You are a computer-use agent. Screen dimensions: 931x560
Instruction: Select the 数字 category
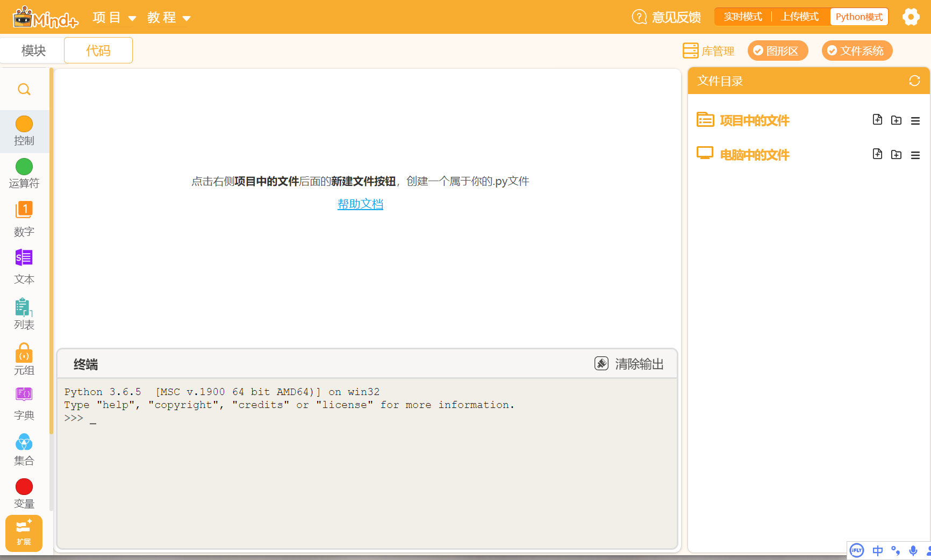point(24,219)
